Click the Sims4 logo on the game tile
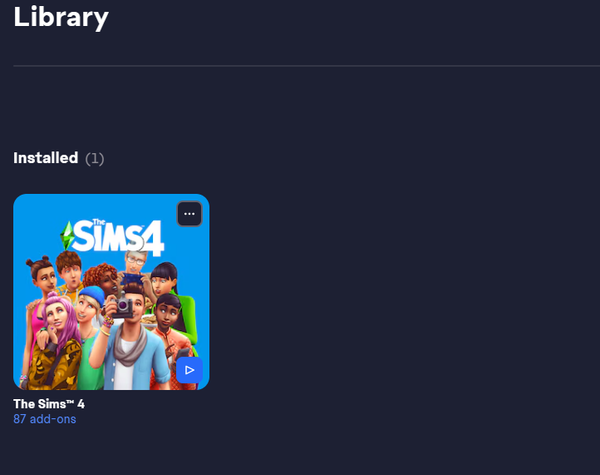The image size is (600, 475). pos(112,237)
